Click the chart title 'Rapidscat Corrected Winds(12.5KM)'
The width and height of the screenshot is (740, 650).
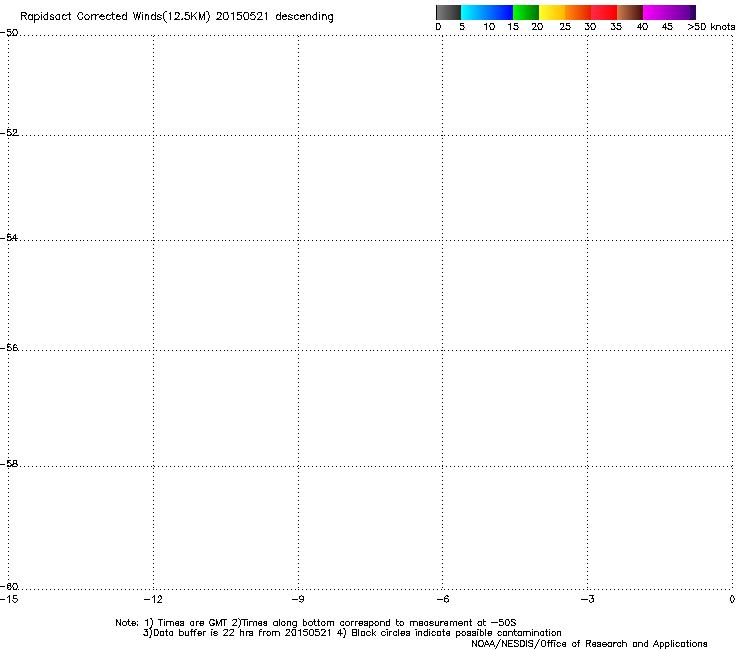pyautogui.click(x=115, y=17)
